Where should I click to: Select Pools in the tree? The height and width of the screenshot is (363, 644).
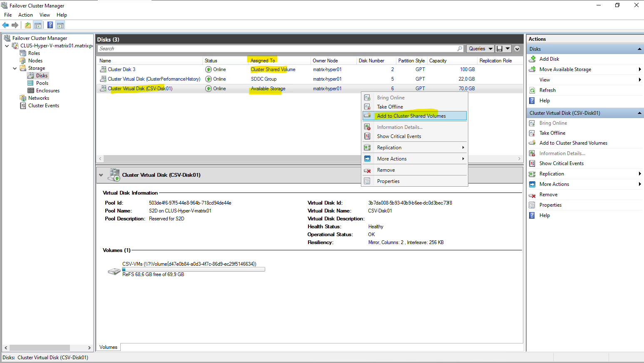click(x=42, y=83)
